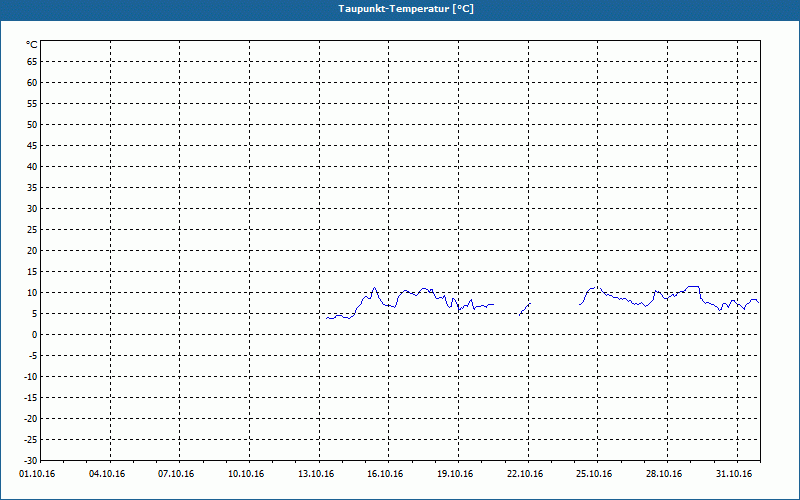Click the 07.10.16 date label
Screen dimensions: 800x500
point(176,474)
